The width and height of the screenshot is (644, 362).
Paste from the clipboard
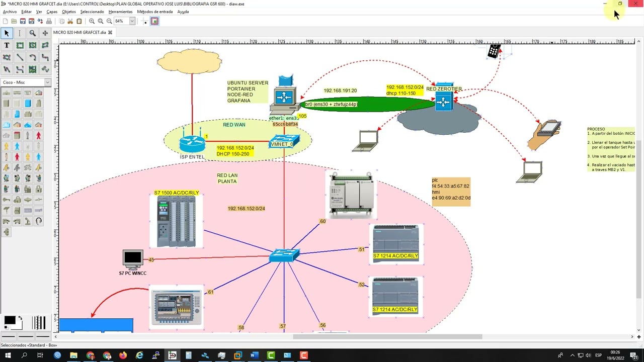[x=79, y=21]
